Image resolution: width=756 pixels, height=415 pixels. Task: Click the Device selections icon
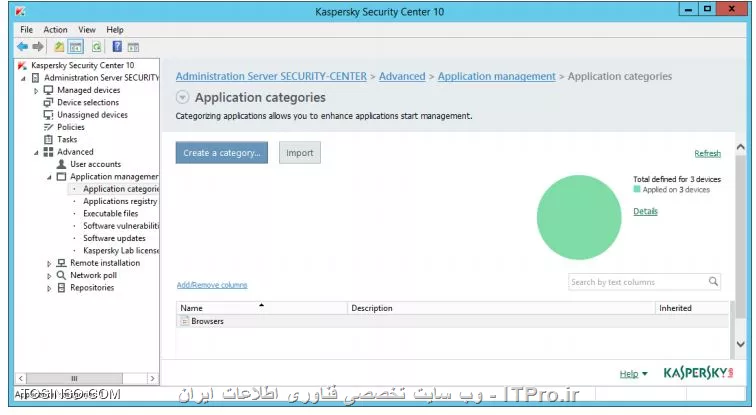pos(48,102)
